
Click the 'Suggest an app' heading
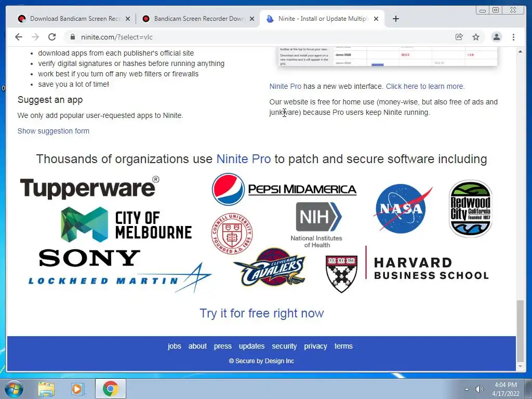[50, 100]
